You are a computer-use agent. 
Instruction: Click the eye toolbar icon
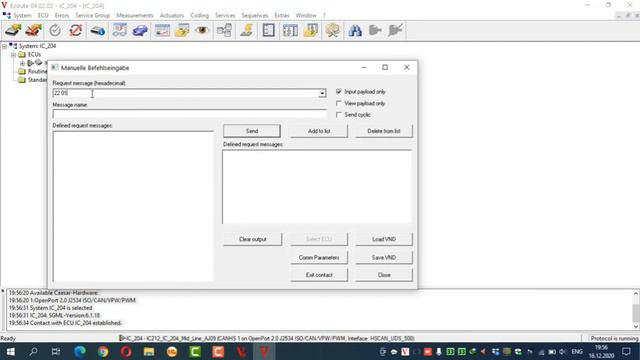[202, 31]
